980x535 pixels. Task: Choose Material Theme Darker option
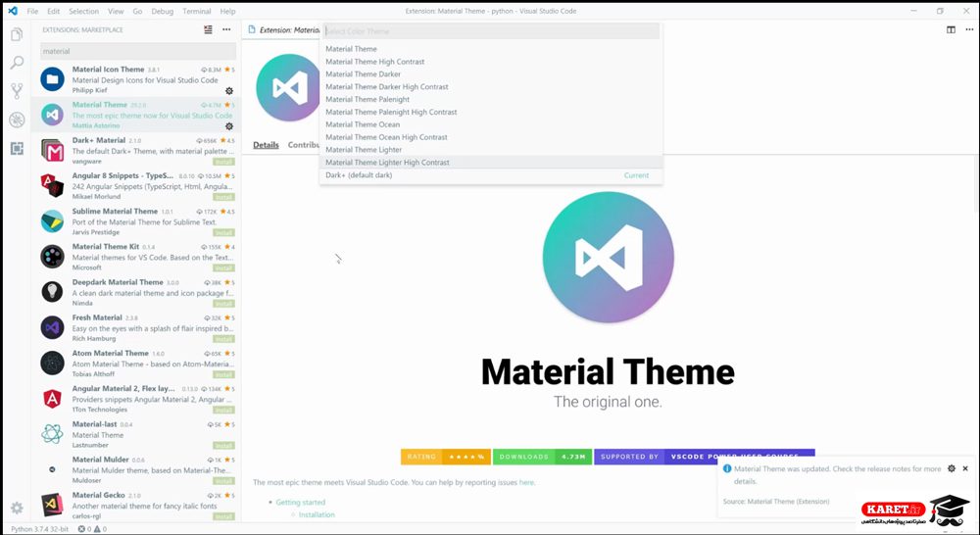(491, 73)
